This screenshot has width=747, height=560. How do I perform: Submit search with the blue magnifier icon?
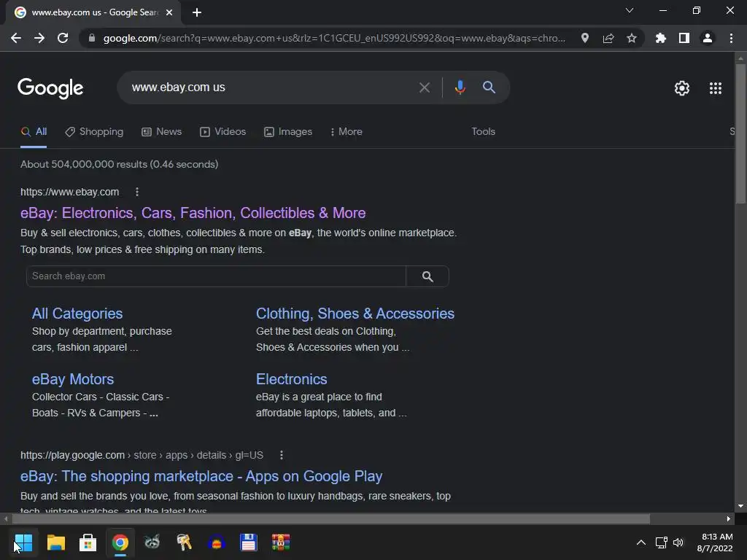[489, 87]
